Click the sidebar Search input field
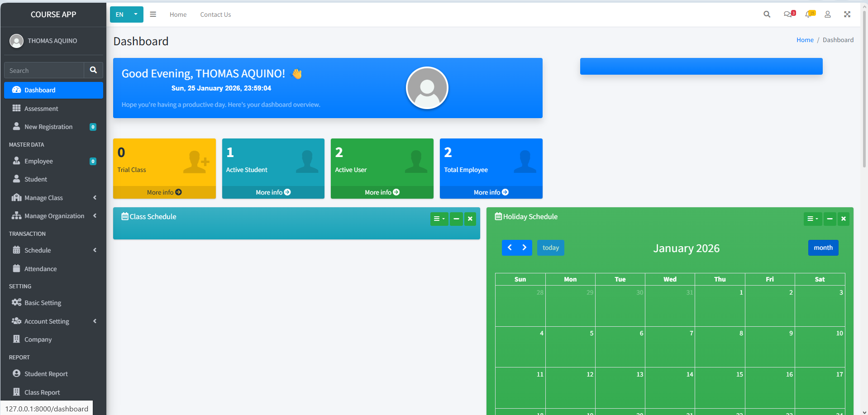The width and height of the screenshot is (868, 415). pos(44,71)
